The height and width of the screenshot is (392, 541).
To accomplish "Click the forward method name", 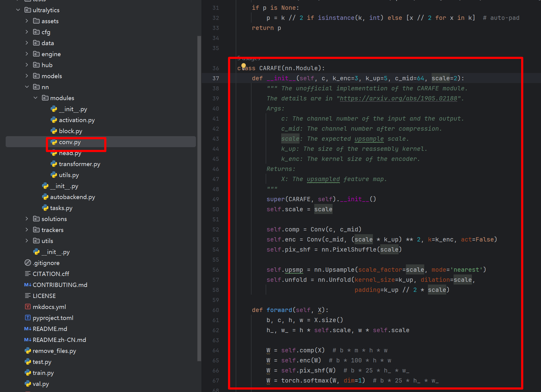I will 279,310.
